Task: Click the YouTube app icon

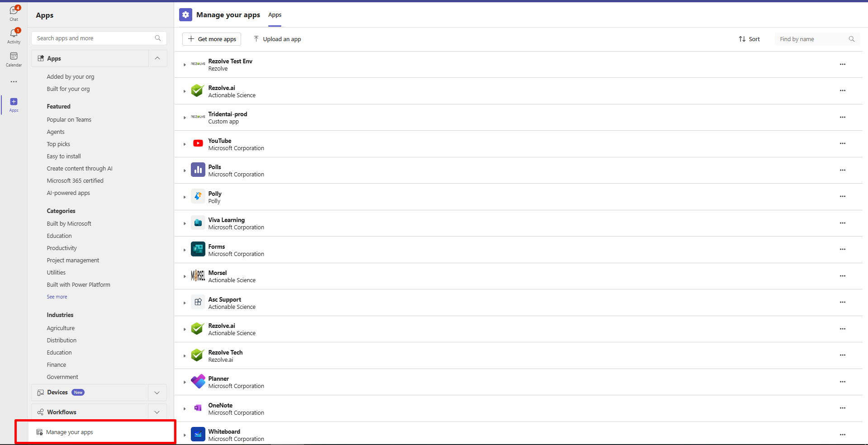Action: [x=198, y=144]
